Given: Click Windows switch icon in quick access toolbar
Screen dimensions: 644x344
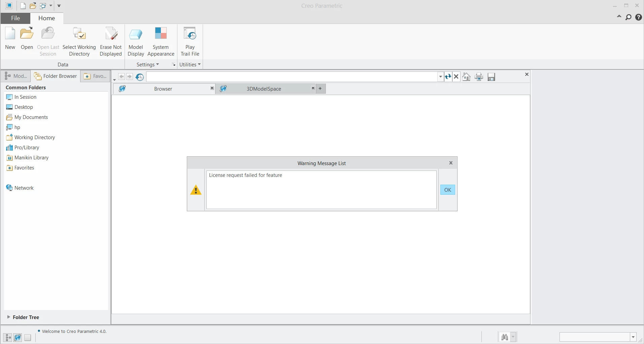Looking at the screenshot, I should point(43,6).
